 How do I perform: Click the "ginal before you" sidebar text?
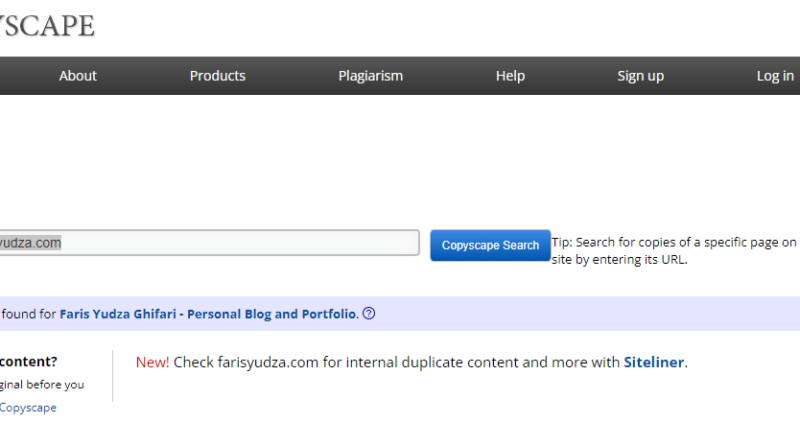tap(42, 385)
